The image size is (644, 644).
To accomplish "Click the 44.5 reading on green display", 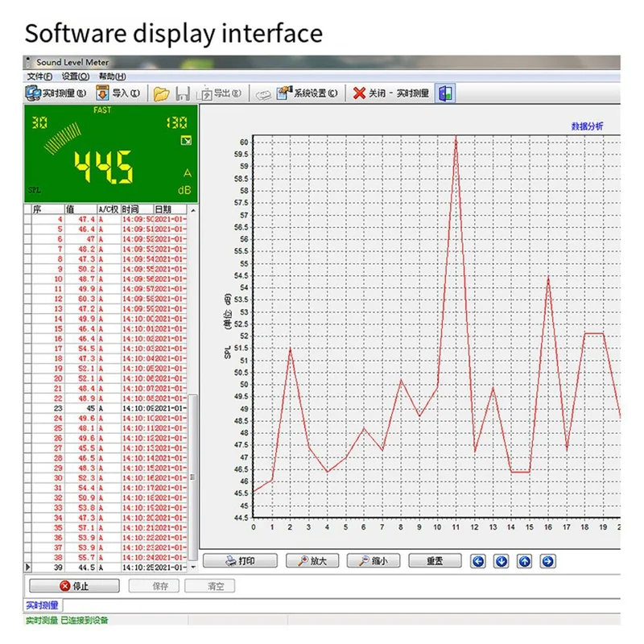I will (x=103, y=166).
